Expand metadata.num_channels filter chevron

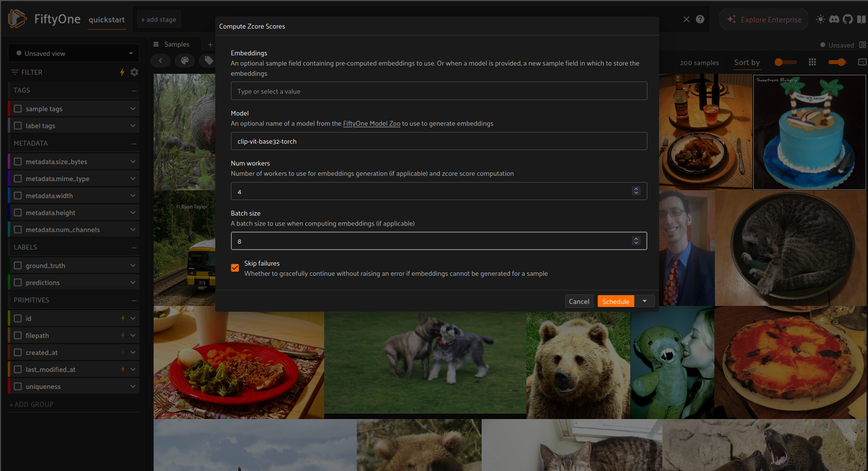click(x=133, y=230)
